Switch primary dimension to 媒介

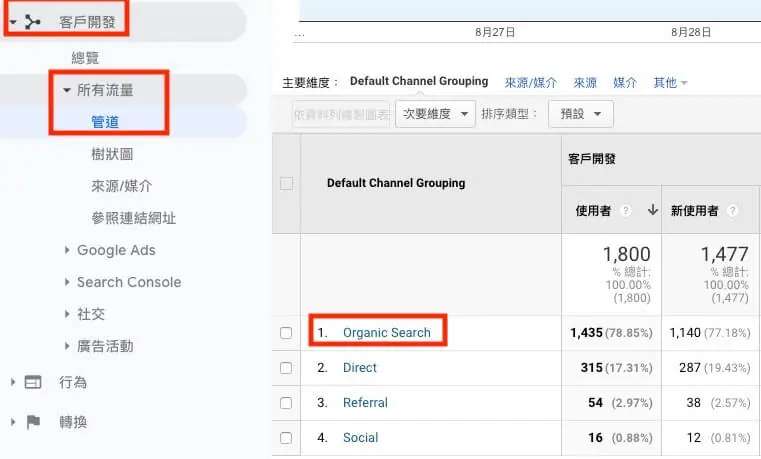click(x=625, y=82)
